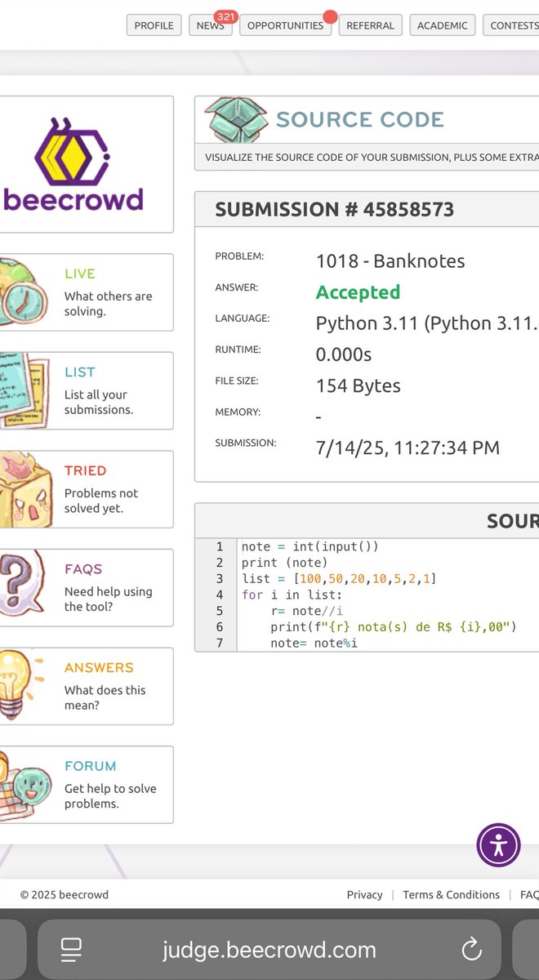Click the PROBLEM: field label

click(x=239, y=256)
